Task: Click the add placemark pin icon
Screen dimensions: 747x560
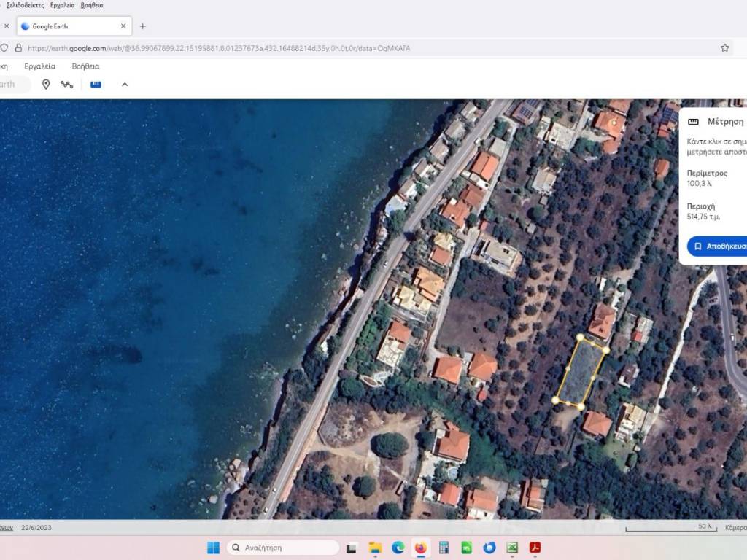Action: click(46, 85)
